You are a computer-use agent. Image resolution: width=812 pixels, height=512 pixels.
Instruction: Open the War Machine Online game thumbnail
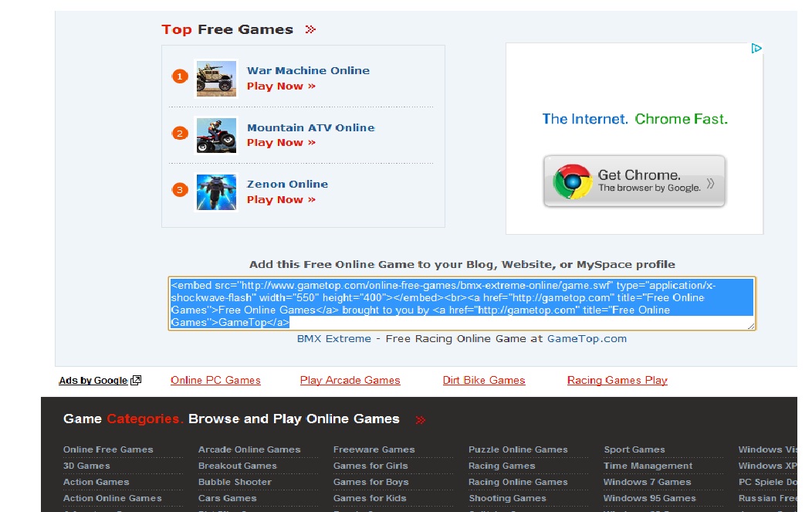coord(216,78)
